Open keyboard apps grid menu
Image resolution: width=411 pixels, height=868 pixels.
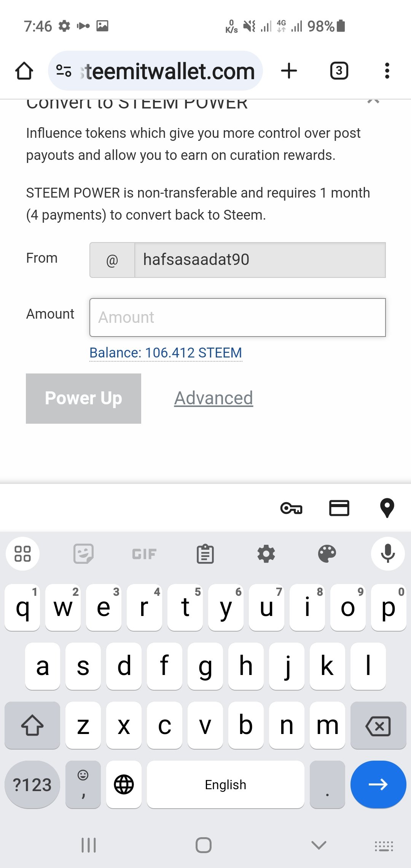(22, 554)
